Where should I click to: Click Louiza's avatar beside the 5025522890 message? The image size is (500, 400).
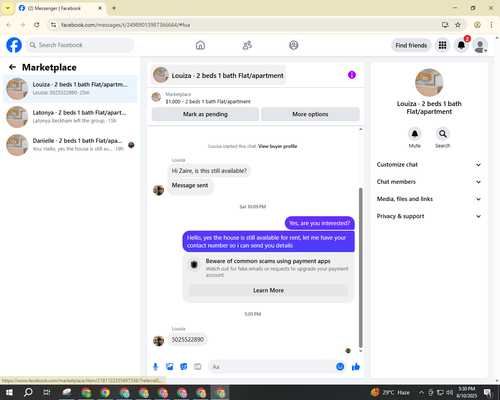(x=158, y=341)
